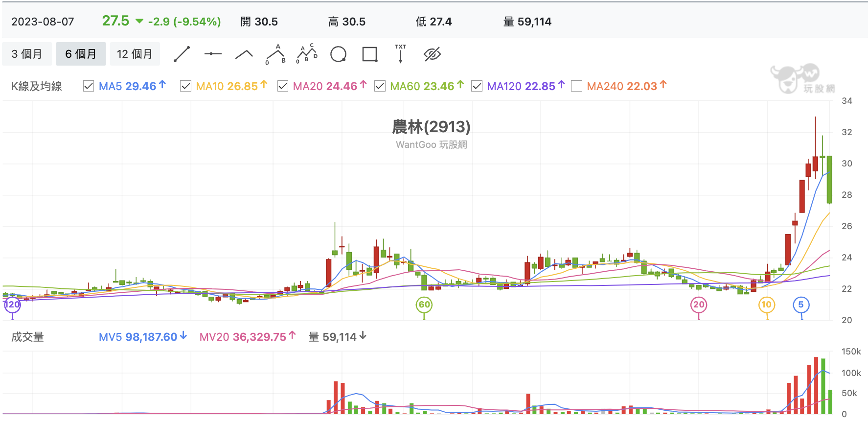Viewport: 868px width, 423px height.
Task: Select the TXT text annotation tool
Action: 401,54
